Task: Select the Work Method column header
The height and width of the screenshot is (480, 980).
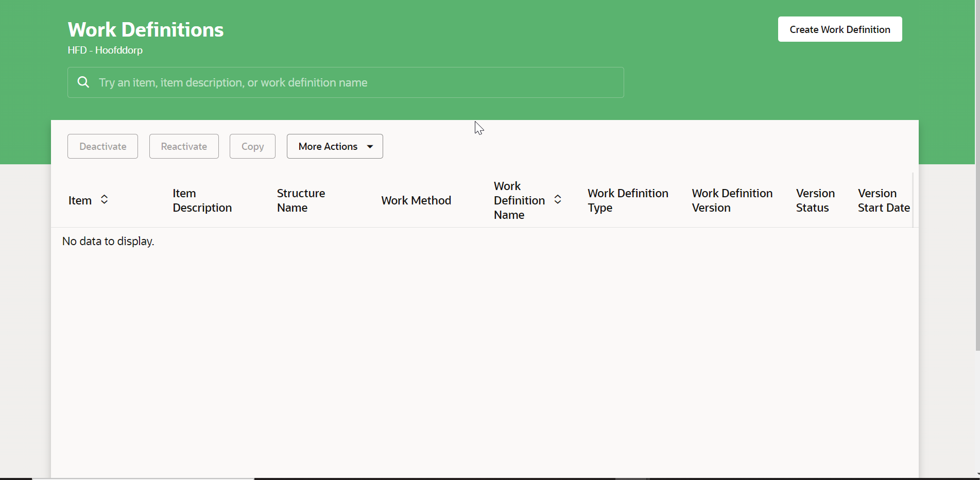Action: (416, 200)
